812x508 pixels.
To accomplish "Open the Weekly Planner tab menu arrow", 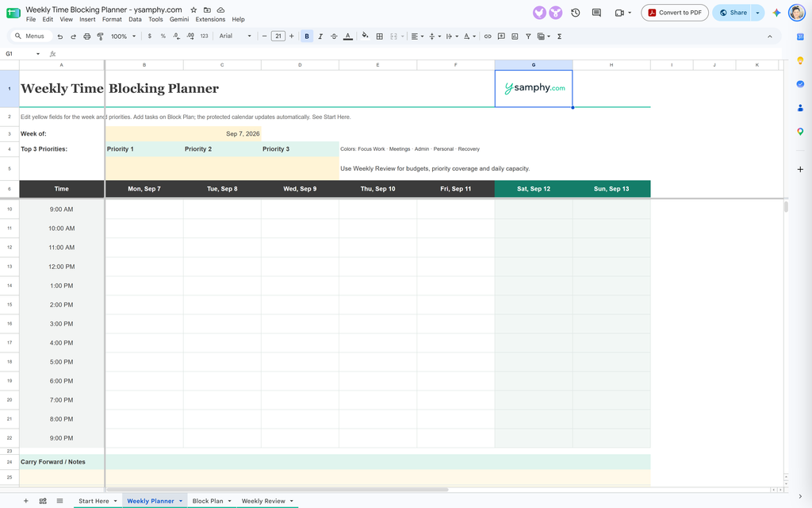I will pyautogui.click(x=181, y=501).
